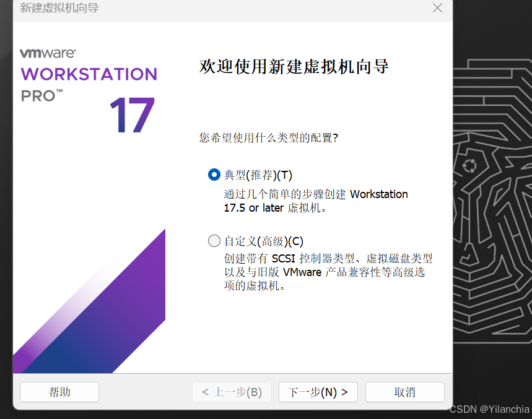Click the description mentioning Workstation 17.5 or later
The image size is (532, 419).
tap(315, 201)
